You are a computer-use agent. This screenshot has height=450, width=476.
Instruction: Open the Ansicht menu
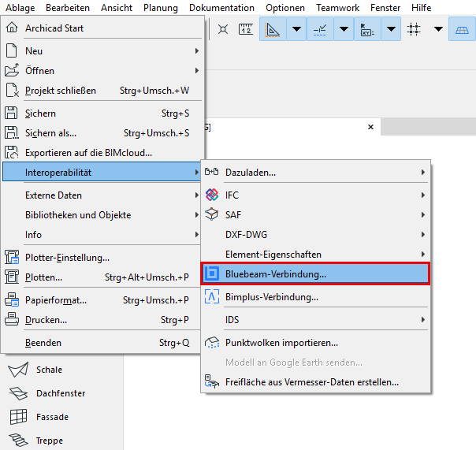coord(117,8)
